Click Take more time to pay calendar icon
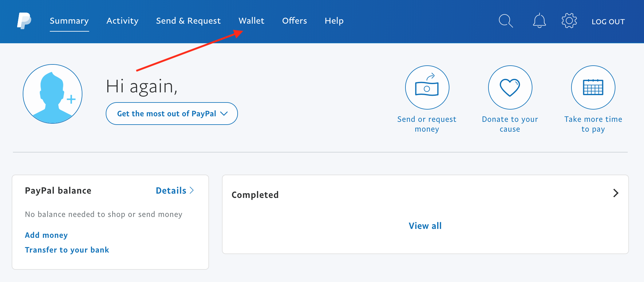Viewport: 644px width, 282px height. coord(593,87)
